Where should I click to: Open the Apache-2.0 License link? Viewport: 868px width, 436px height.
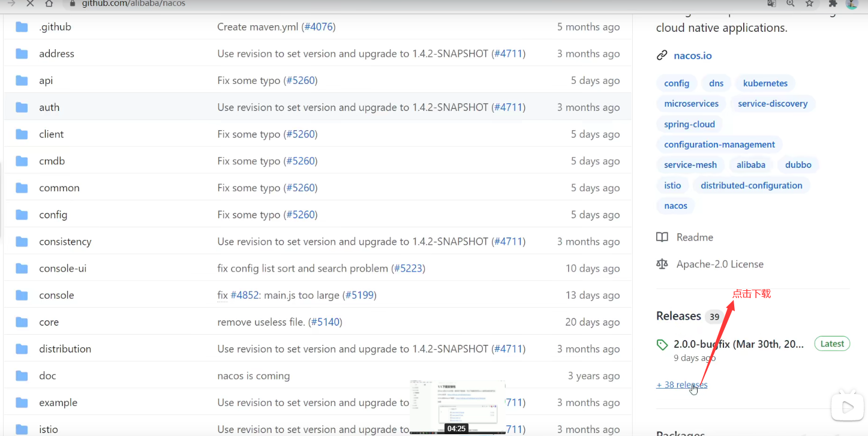click(720, 264)
